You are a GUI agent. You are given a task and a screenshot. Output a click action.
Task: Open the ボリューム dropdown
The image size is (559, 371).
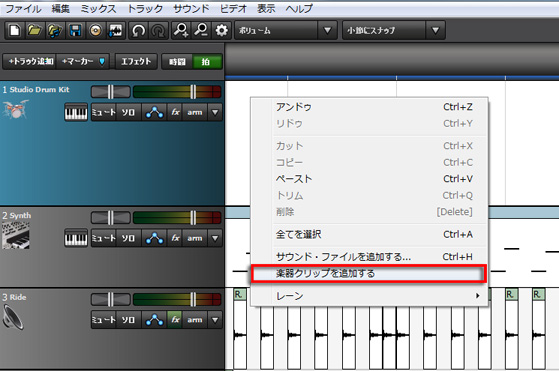coord(285,30)
